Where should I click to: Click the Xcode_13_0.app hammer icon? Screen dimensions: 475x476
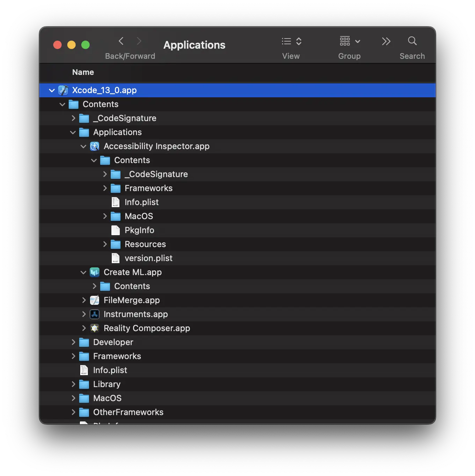[x=63, y=90]
